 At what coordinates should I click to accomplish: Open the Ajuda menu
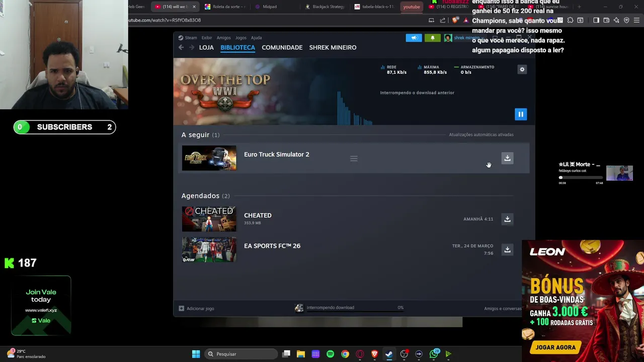[x=256, y=38]
